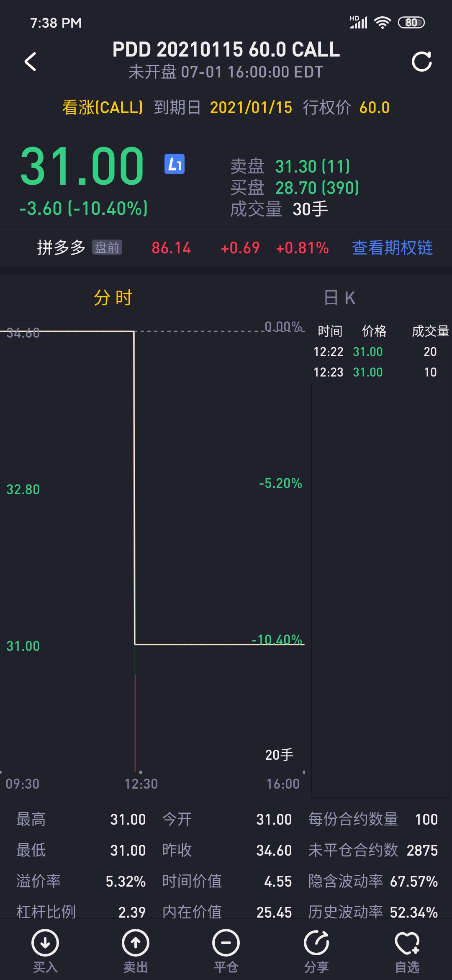
Task: Open 查看期权链 option chain link
Action: point(392,248)
